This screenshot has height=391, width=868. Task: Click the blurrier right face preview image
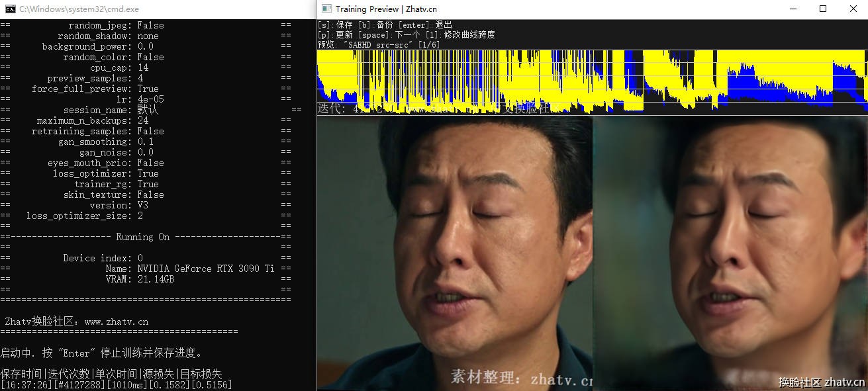(730, 253)
